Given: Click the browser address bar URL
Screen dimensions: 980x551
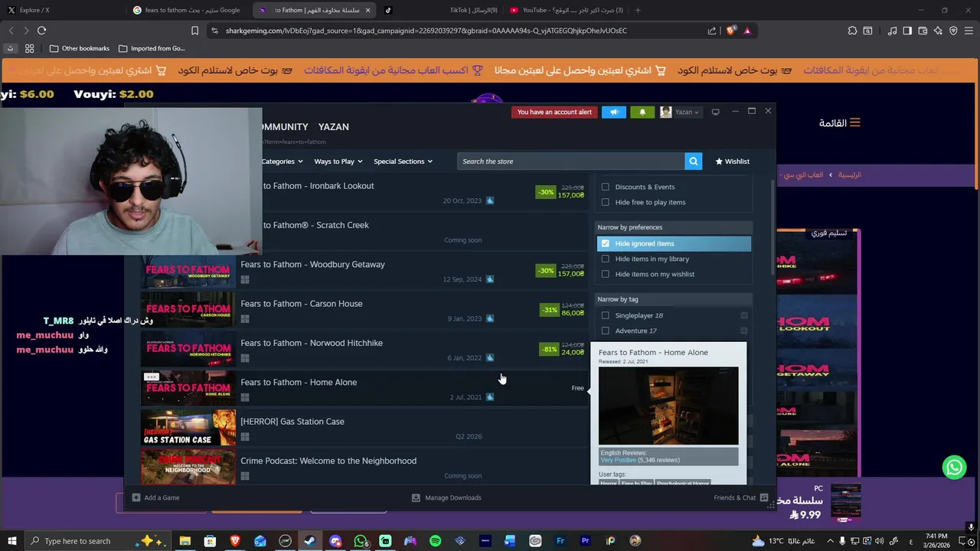Looking at the screenshot, I should 426,31.
